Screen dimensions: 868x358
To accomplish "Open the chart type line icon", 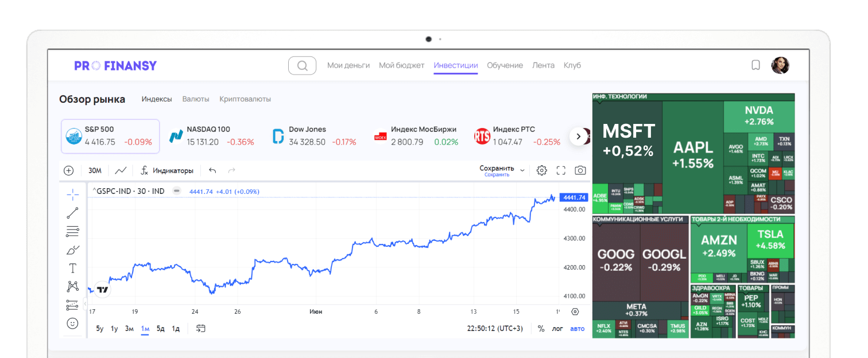I will [x=121, y=170].
